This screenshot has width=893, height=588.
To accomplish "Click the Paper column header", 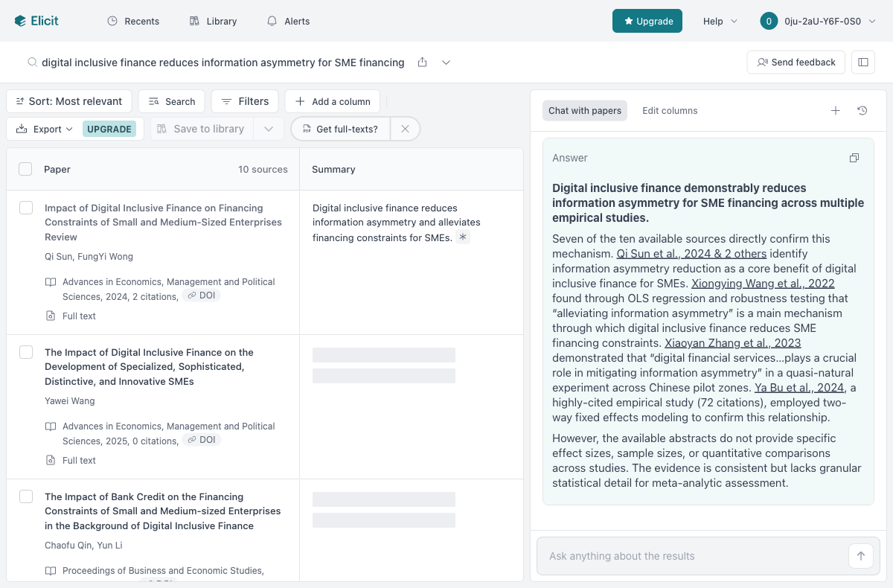I will [57, 169].
